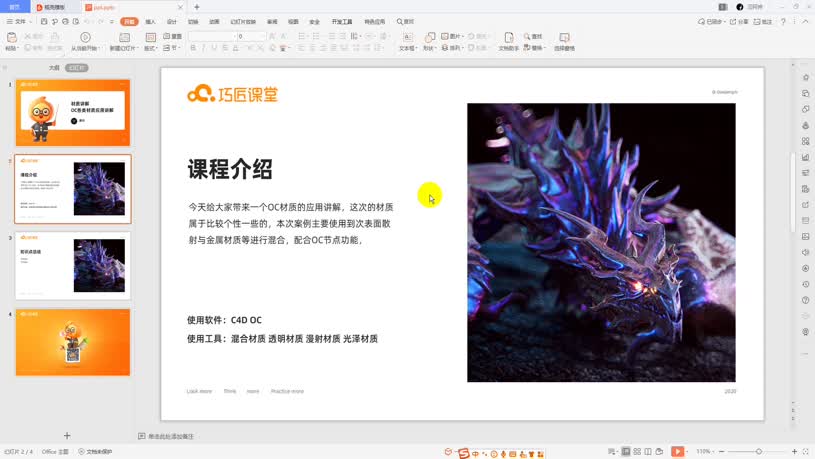The height and width of the screenshot is (459, 815).
Task: Click the Paste icon in ribbon
Action: (11, 37)
